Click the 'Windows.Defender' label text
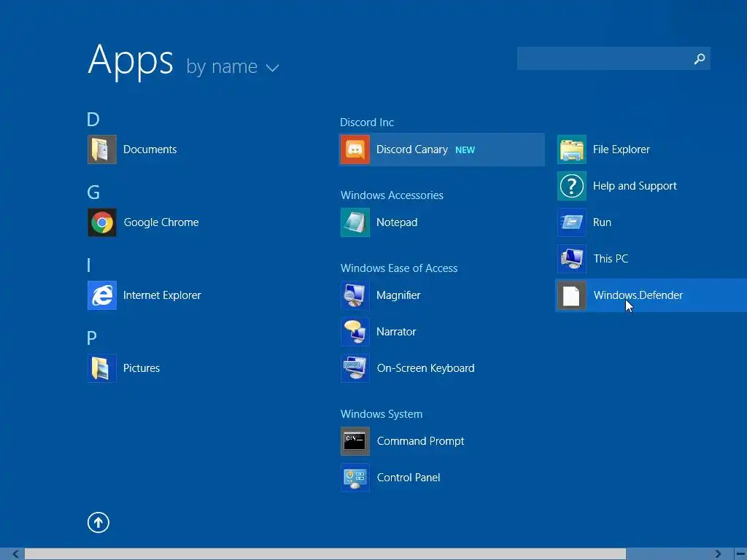747x560 pixels. click(x=638, y=295)
